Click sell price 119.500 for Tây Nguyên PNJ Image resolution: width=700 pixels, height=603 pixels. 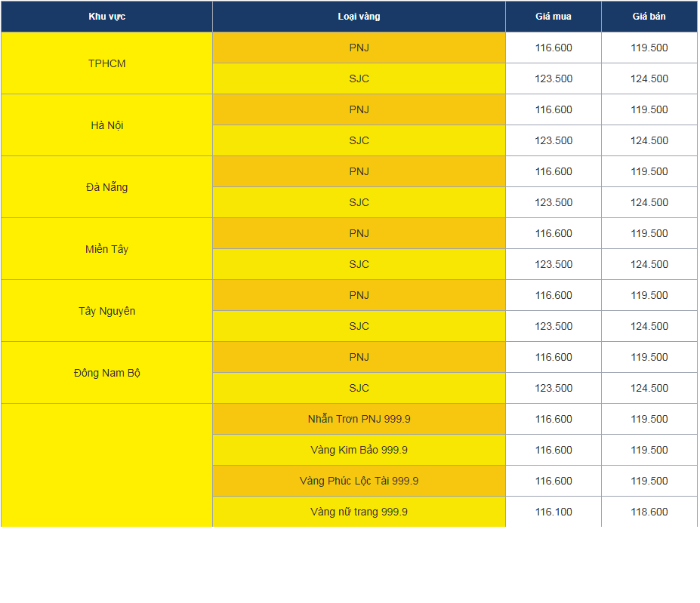649,295
